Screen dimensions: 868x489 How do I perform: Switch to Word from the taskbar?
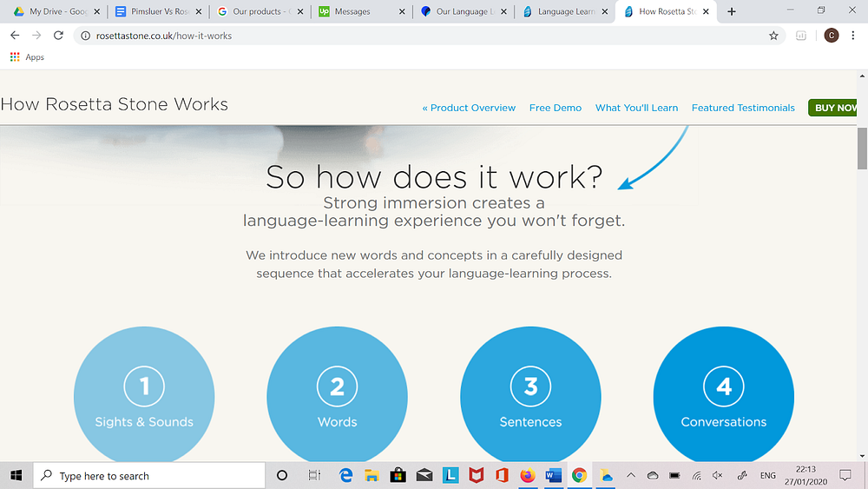pos(554,475)
